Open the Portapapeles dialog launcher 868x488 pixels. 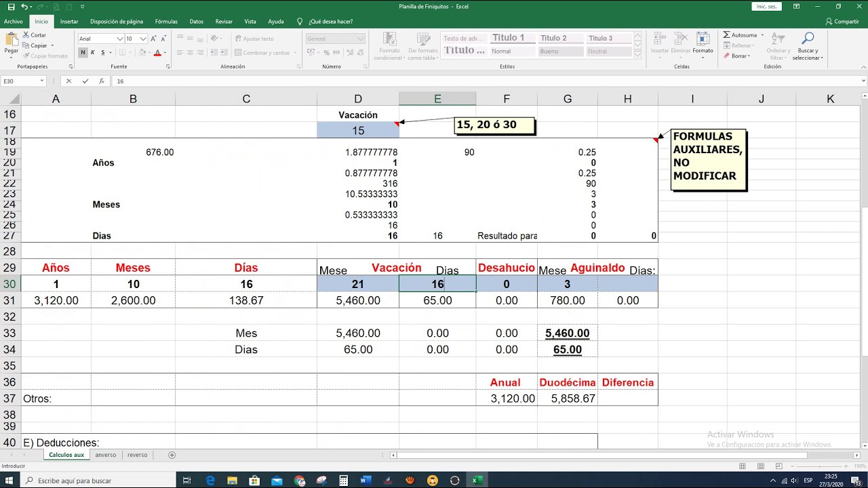coord(71,66)
